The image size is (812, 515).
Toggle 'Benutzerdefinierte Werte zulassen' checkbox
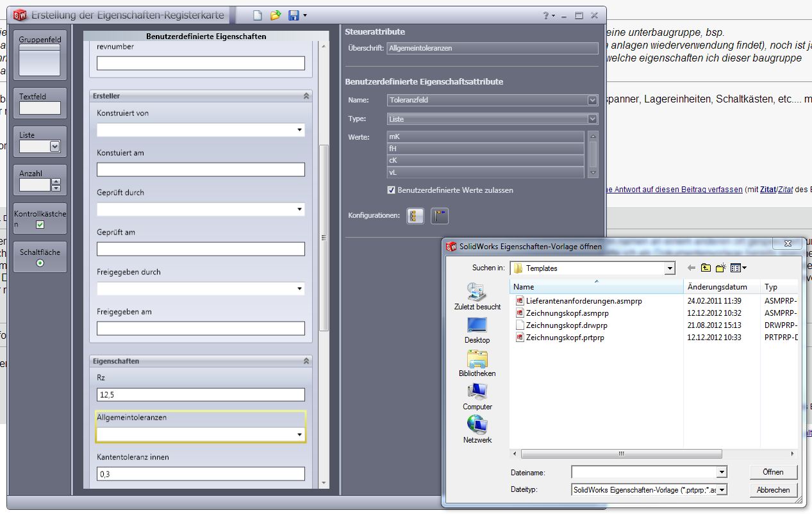(392, 190)
